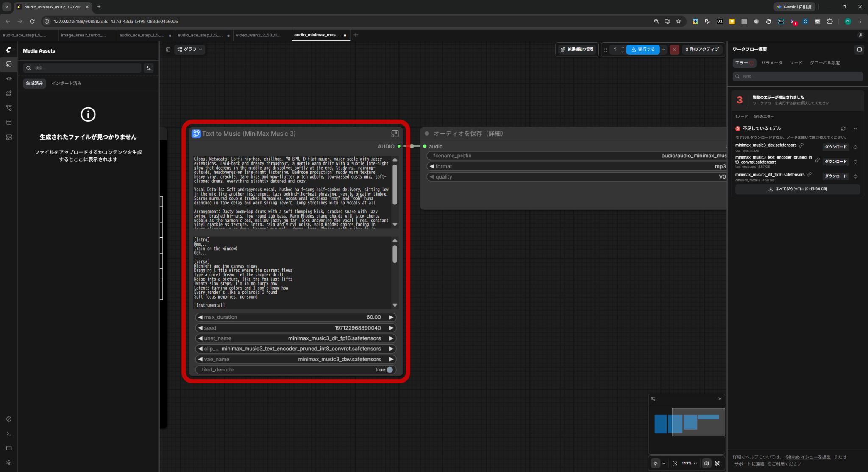This screenshot has width=868, height=472.
Task: Toggle the canvas panel layout icon beside グラフ
Action: (x=168, y=50)
